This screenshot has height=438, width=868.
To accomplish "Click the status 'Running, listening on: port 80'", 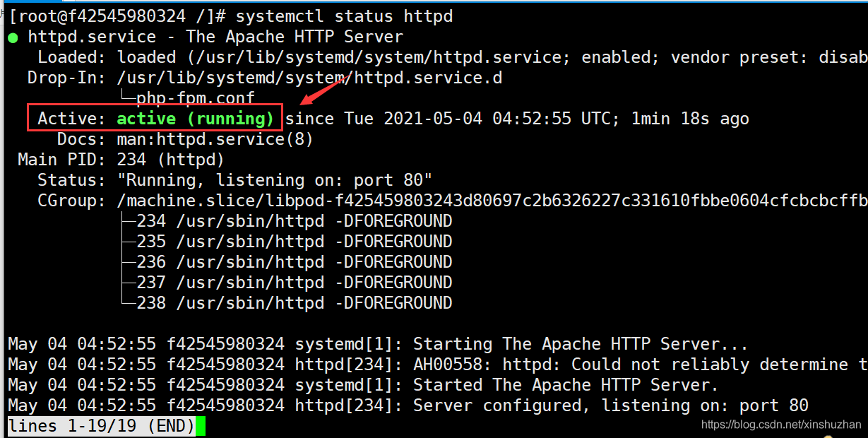I will [x=275, y=180].
